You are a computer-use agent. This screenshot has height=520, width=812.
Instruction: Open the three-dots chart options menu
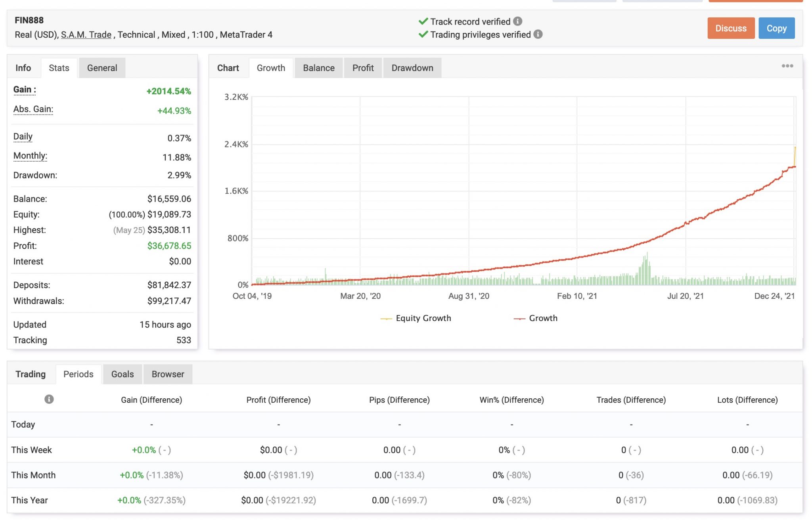point(787,66)
